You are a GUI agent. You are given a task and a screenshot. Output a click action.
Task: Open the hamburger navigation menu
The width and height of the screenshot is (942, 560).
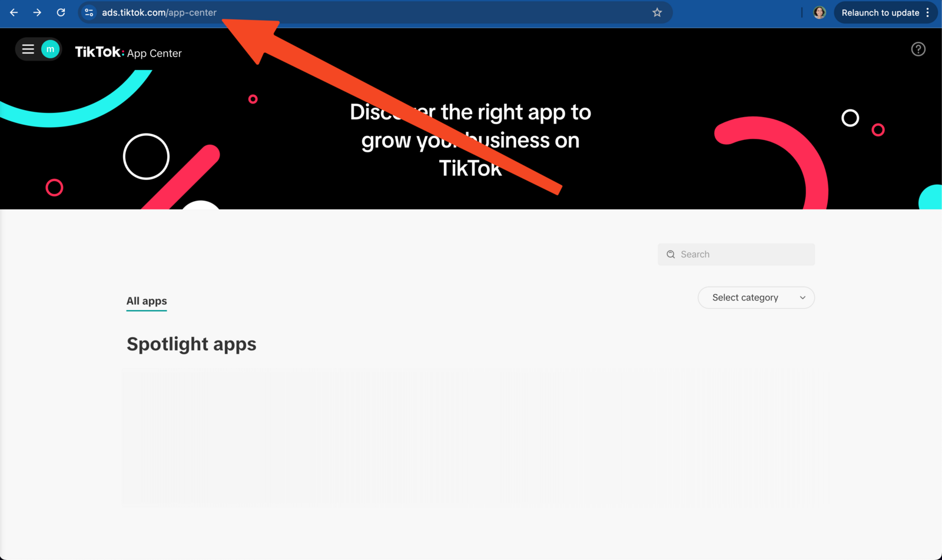click(x=28, y=49)
